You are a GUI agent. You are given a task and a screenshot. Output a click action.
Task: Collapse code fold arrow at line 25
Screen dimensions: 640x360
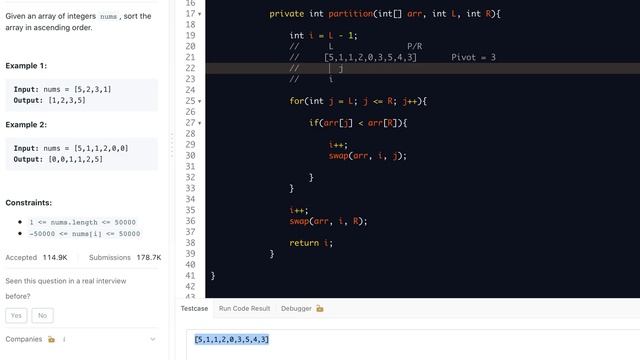coord(200,101)
